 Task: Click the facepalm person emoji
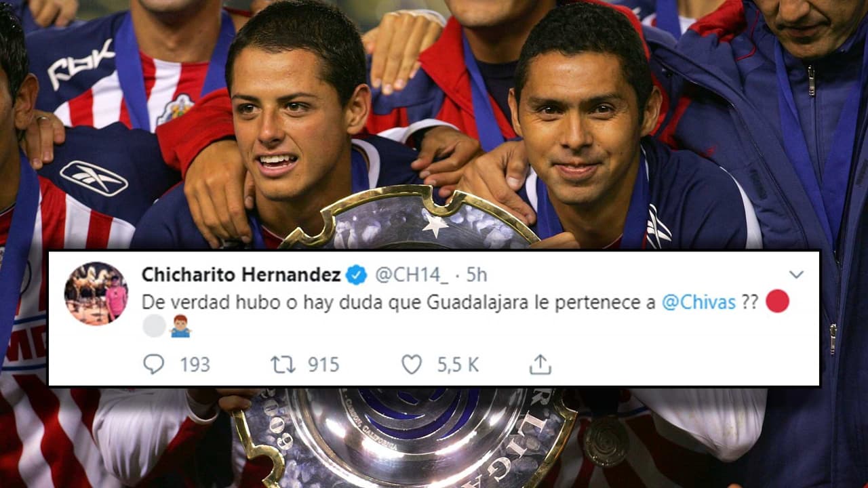[180, 326]
